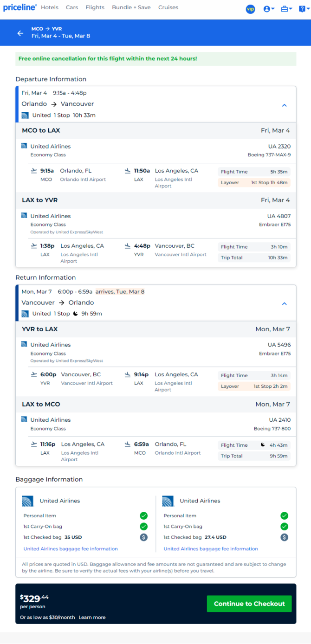This screenshot has width=311, height=644.
Task: Click the United Airlines logo in departure baggage
Action: click(x=28, y=501)
